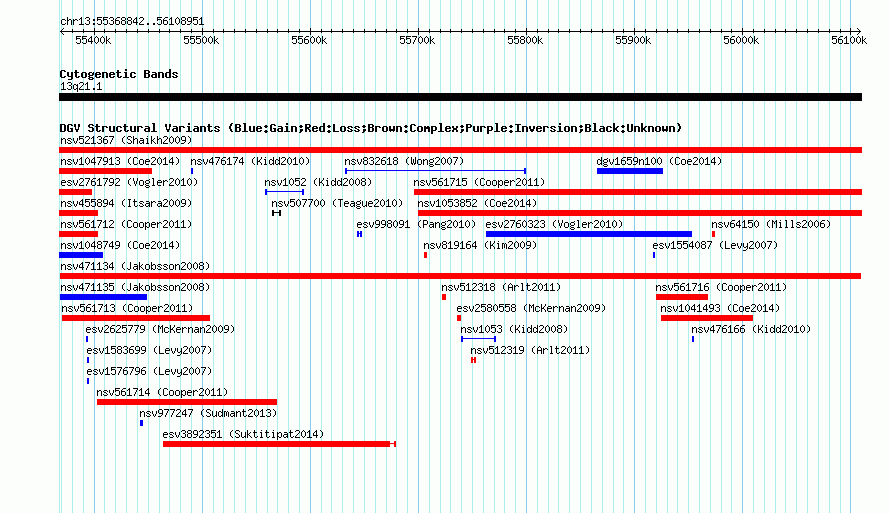Open dgv1659n100 (Coe2014) variant label
Screen dimensions: 890x513
coord(659,161)
